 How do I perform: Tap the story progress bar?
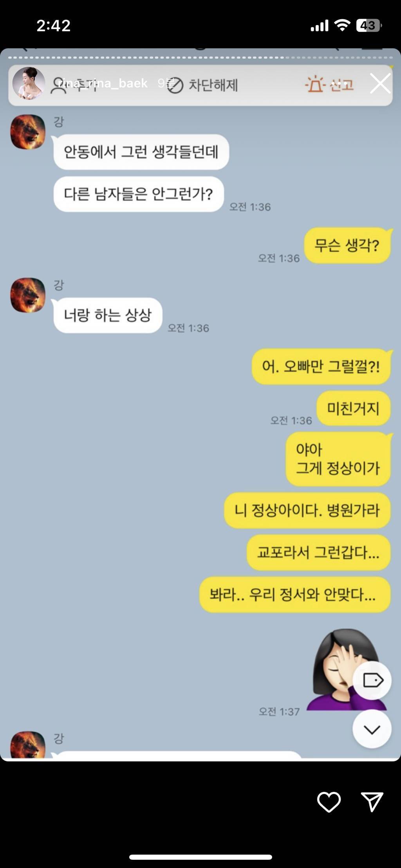(x=200, y=58)
